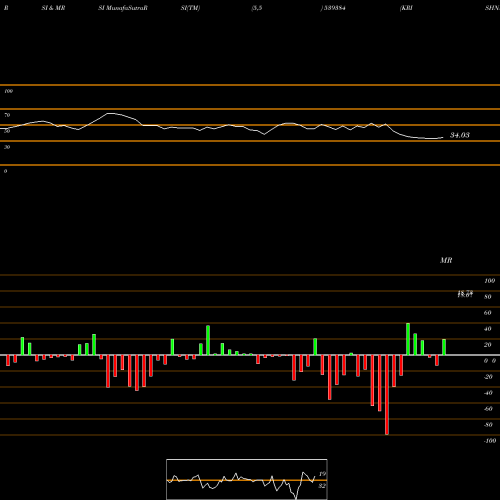Click the ')539384' stock code text
500x500 pixels.
click(x=333, y=8)
